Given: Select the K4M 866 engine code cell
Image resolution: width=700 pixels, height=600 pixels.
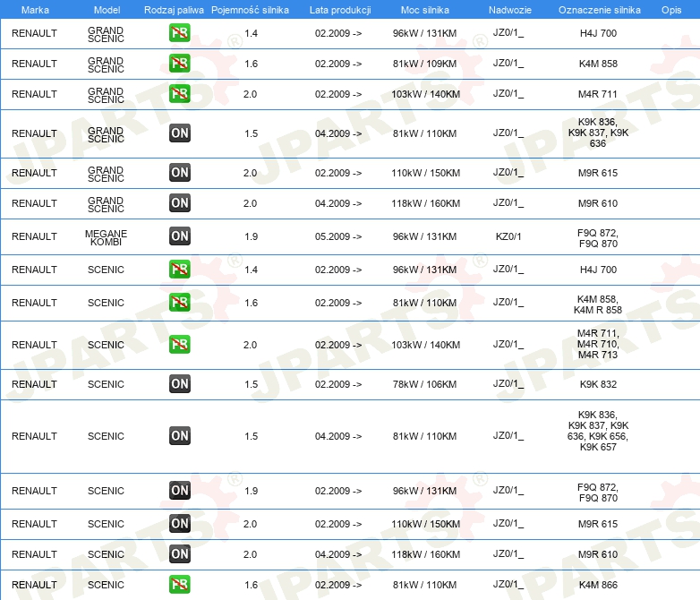Looking at the screenshot, I should (598, 585).
